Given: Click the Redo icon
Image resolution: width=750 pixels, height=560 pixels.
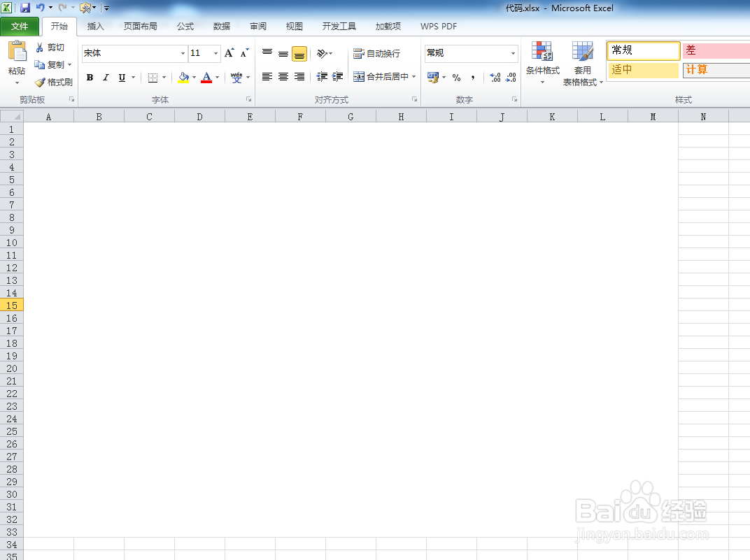Looking at the screenshot, I should [62, 7].
